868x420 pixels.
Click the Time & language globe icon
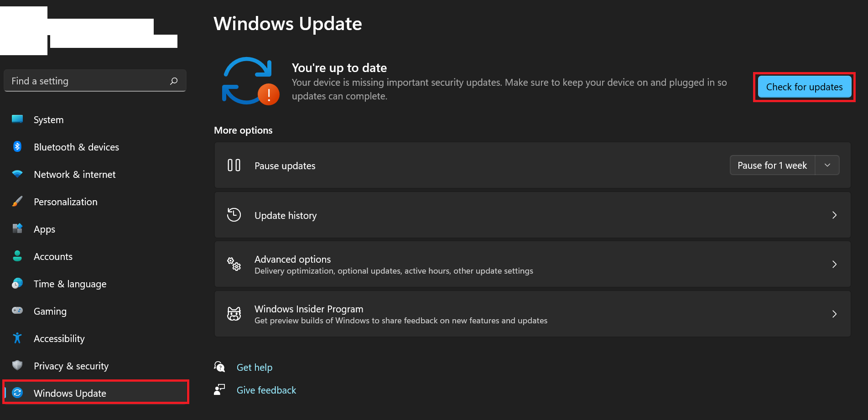coord(17,283)
